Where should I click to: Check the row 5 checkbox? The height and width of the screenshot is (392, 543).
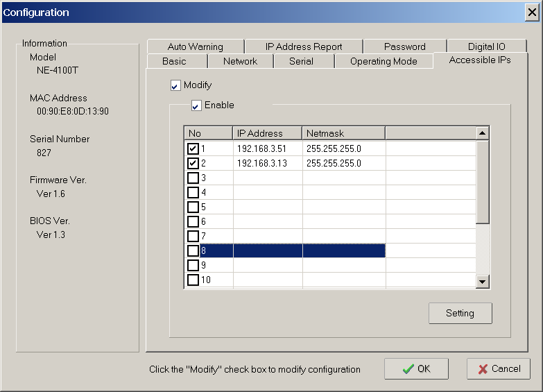click(193, 207)
